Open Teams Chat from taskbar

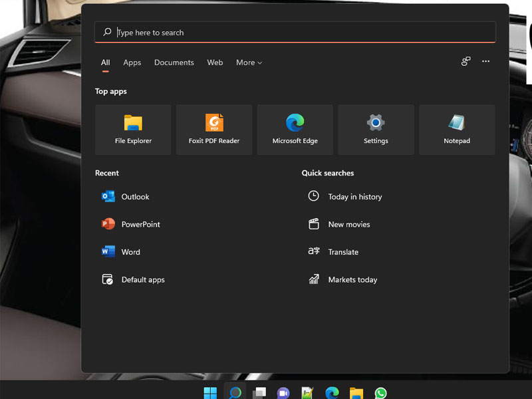[x=283, y=393]
